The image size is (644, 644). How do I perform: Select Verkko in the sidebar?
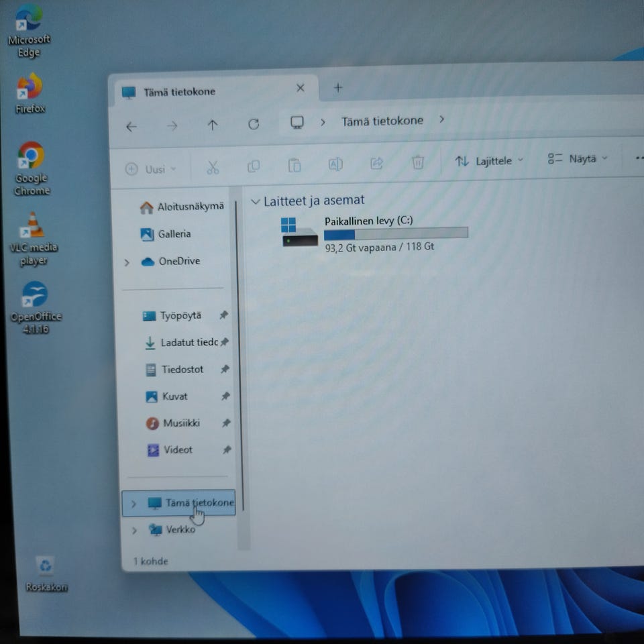click(x=172, y=530)
